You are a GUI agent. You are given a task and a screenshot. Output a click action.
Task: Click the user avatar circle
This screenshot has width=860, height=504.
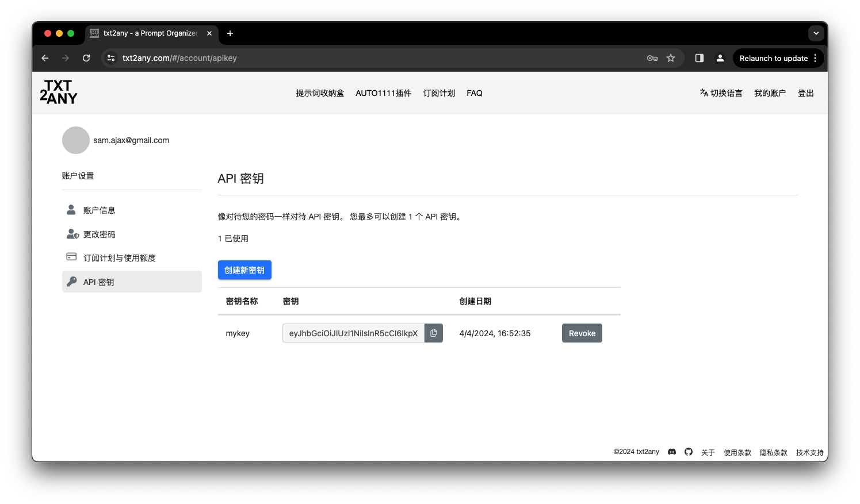[76, 140]
